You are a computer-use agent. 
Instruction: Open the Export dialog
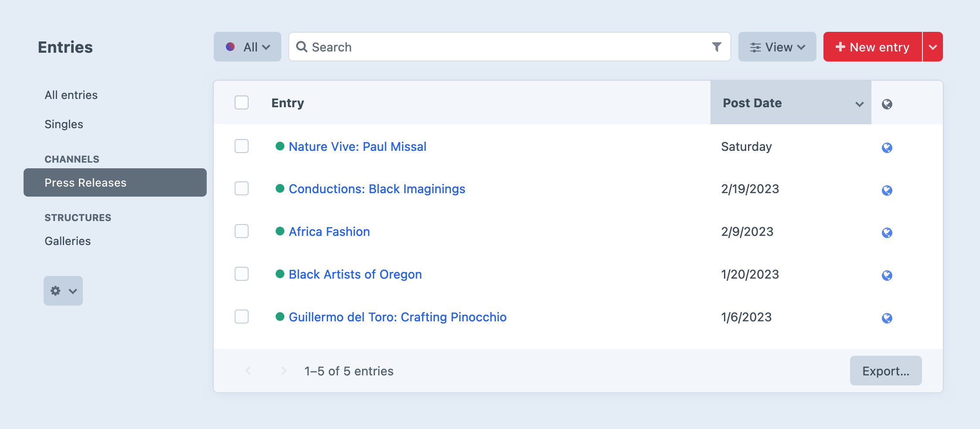click(885, 371)
